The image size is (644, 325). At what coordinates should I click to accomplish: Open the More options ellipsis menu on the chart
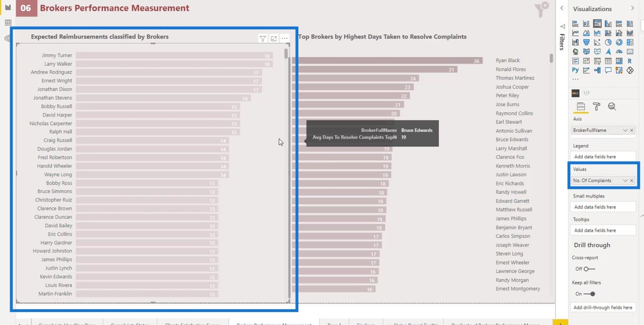[284, 38]
